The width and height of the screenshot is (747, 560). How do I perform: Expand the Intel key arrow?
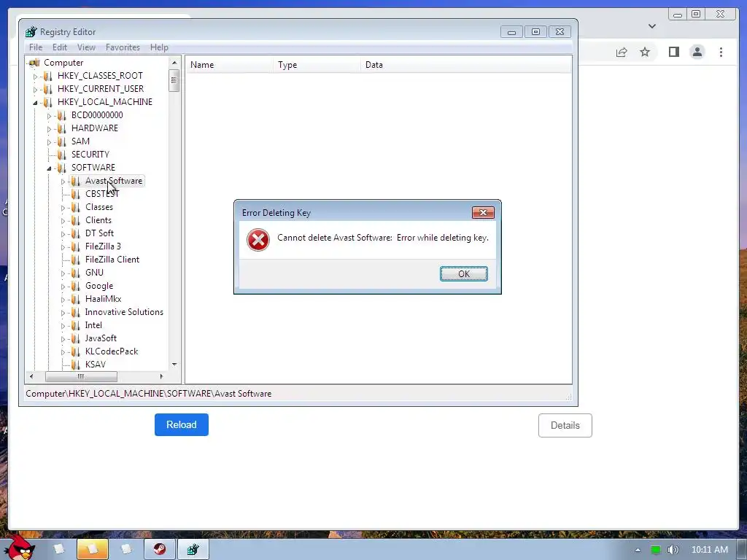(63, 326)
